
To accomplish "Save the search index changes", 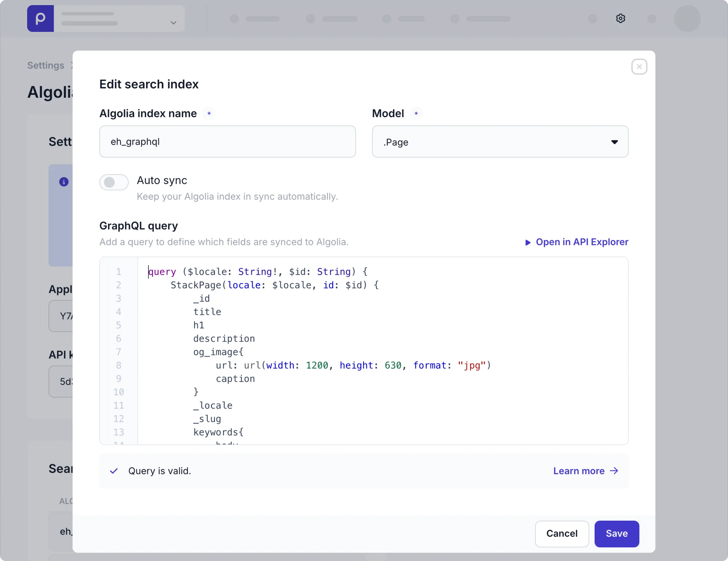I will pyautogui.click(x=617, y=534).
